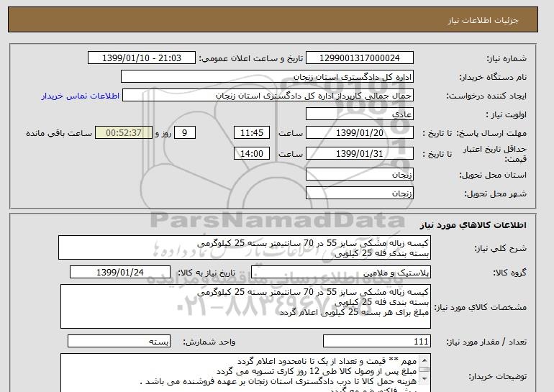Click the response deadline date 1399/01/20
Image resolution: width=554 pixels, height=392 pixels.
359,133
